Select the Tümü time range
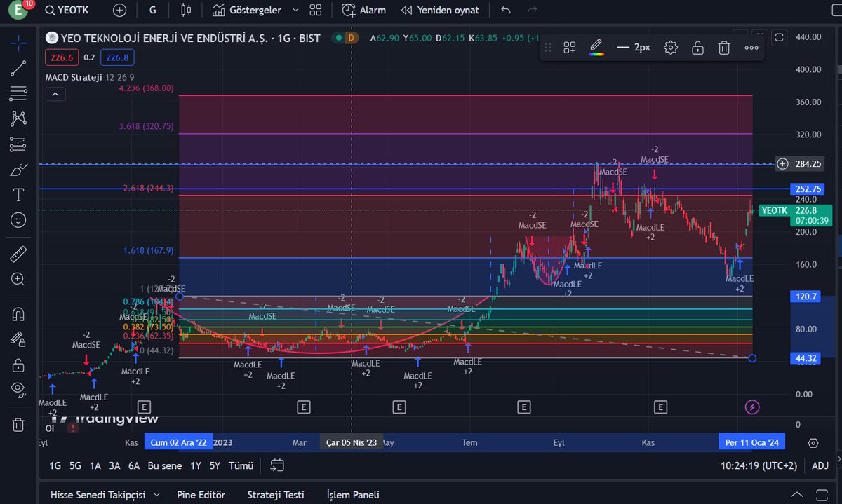842x504 pixels. click(241, 465)
